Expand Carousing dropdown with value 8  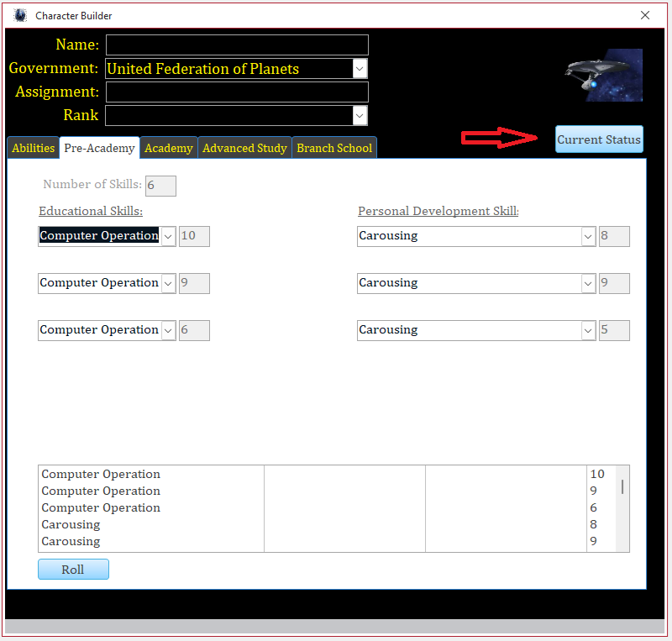click(588, 236)
